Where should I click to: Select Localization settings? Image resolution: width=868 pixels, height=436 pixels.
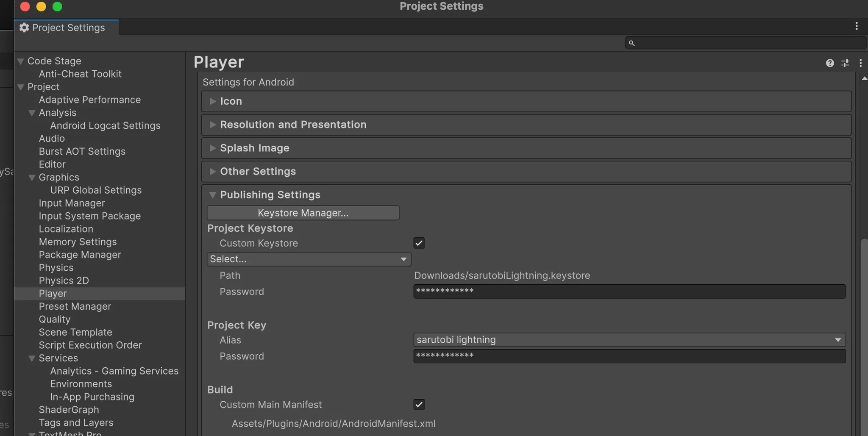coord(66,229)
